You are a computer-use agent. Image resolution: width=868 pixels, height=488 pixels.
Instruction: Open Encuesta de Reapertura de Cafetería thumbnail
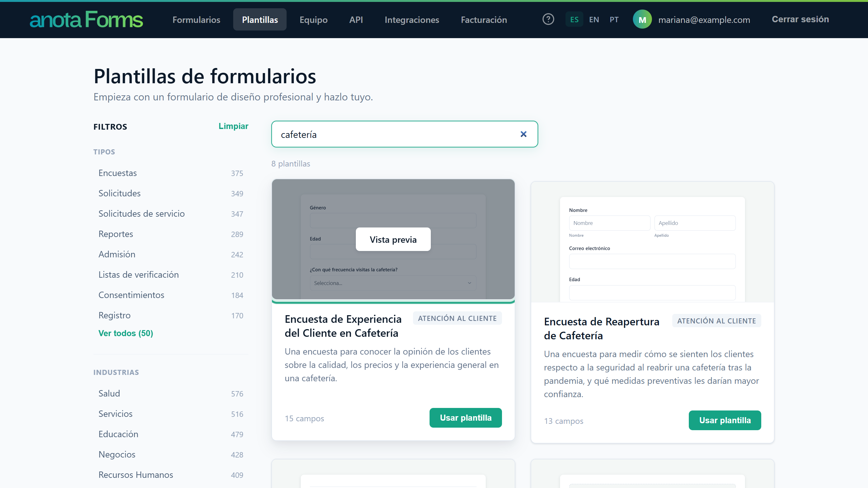point(652,242)
